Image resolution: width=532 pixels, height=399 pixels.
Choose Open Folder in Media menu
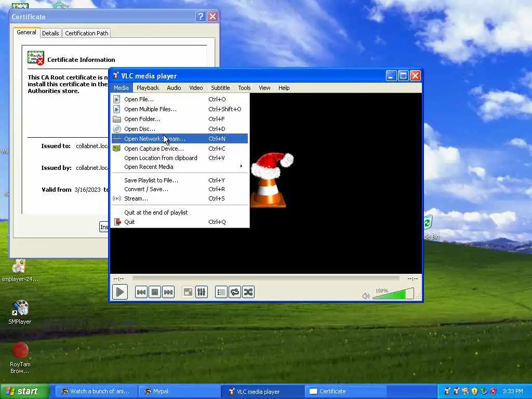[x=180, y=119]
